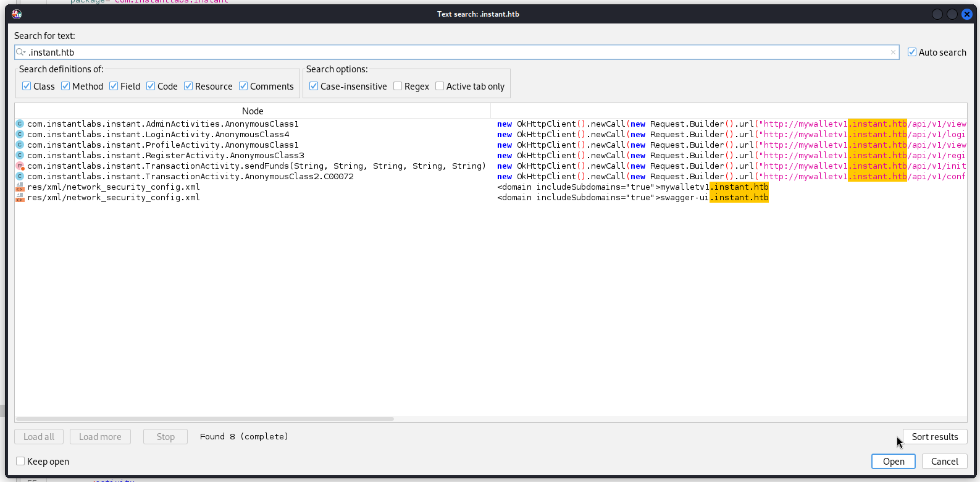The height and width of the screenshot is (482, 980).
Task: Click the Sort results button
Action: point(935,436)
